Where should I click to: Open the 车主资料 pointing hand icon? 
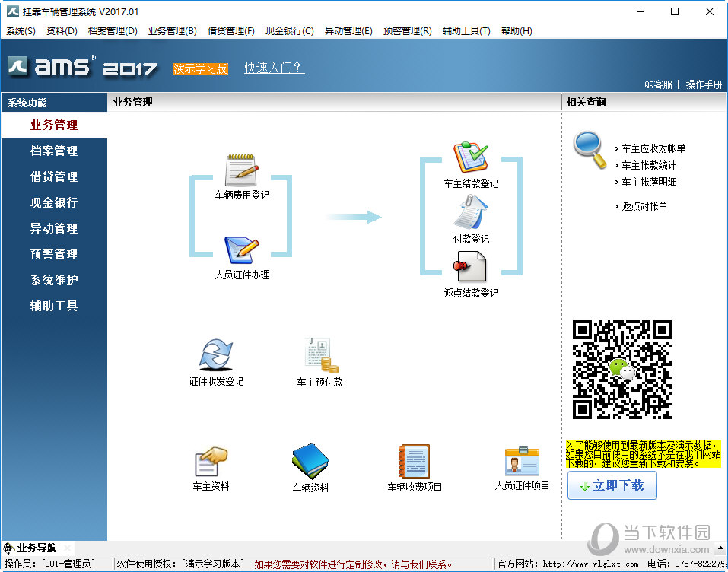pos(211,462)
